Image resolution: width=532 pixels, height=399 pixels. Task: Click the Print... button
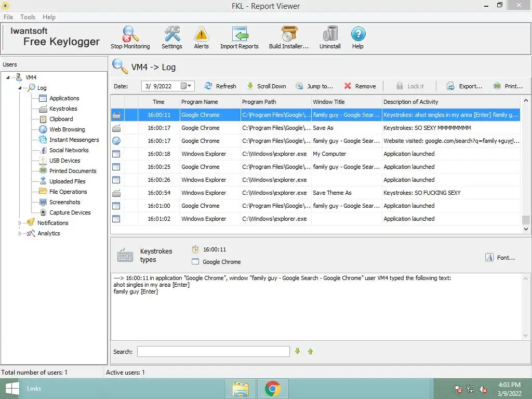508,86
